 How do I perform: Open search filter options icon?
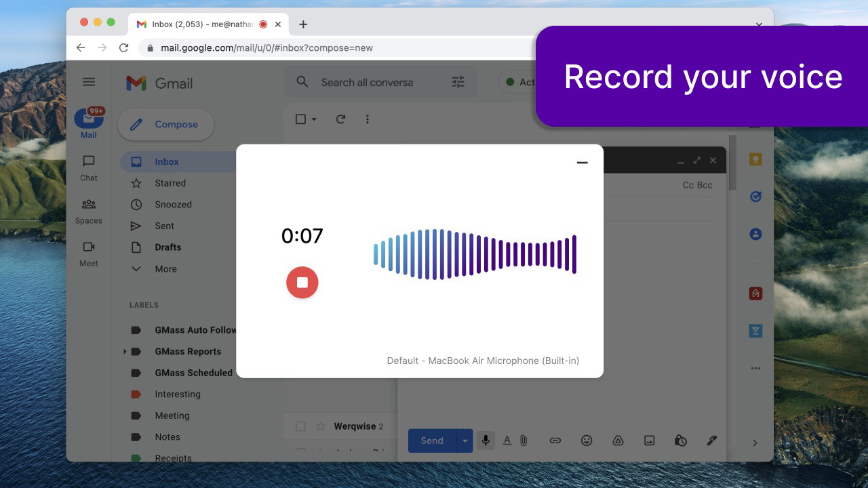coord(458,82)
